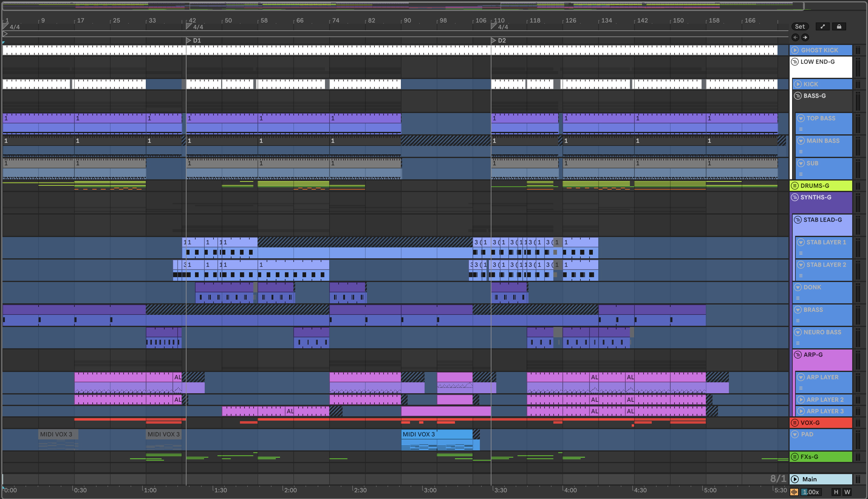Jump to next locator arrow
The height and width of the screenshot is (499, 868).
(805, 37)
